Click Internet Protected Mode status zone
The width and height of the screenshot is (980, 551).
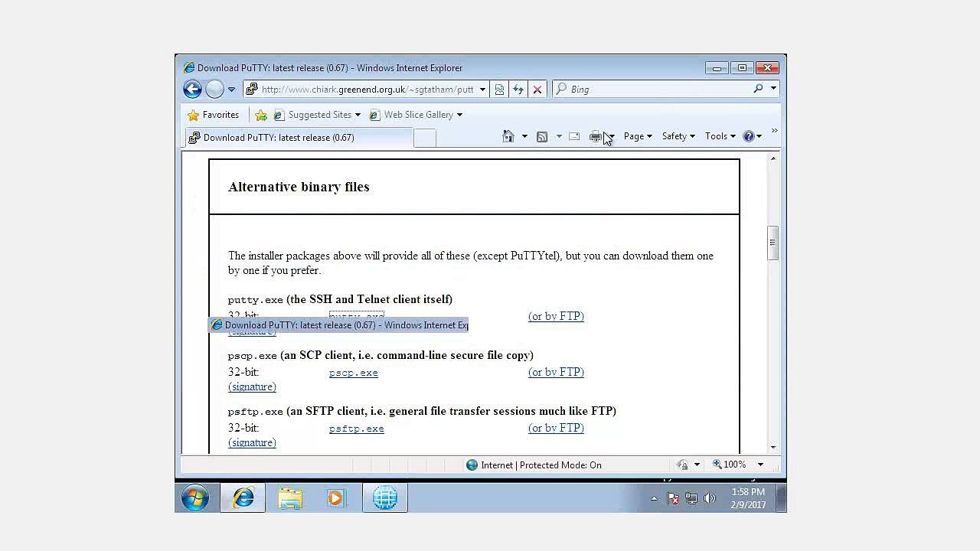(534, 465)
